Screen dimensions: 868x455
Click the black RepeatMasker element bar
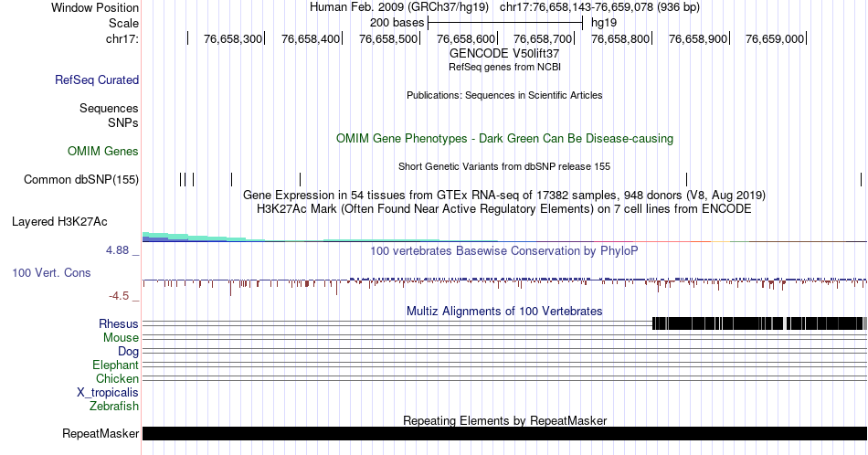(504, 433)
